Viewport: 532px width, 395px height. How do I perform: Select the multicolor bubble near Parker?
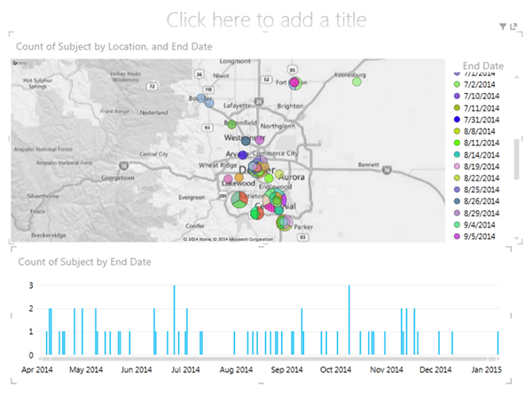[285, 222]
